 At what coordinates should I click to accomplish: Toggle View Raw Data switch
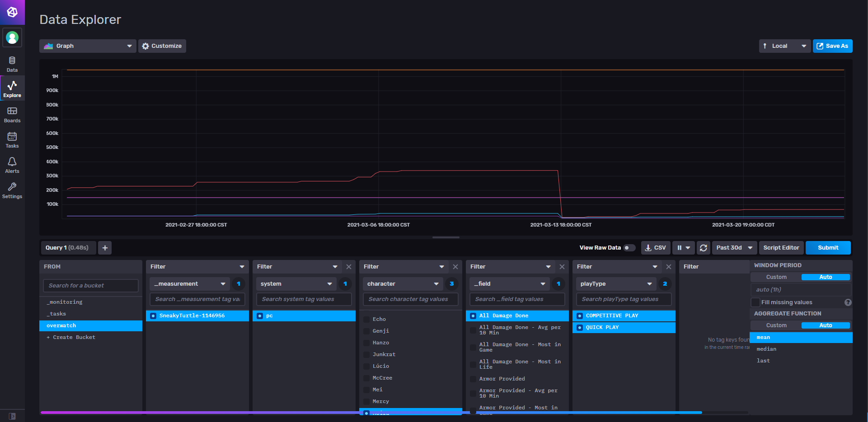[x=629, y=248]
